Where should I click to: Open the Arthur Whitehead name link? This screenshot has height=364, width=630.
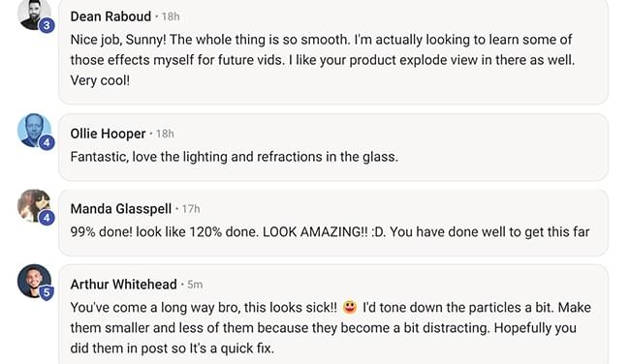(123, 285)
